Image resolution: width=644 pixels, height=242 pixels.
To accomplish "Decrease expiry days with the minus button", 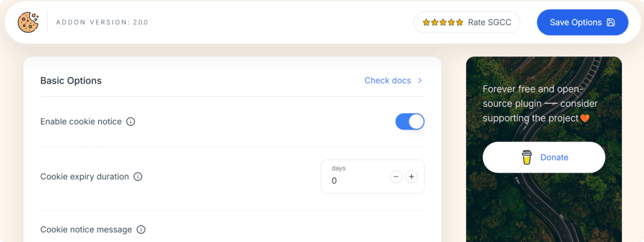I will [396, 177].
